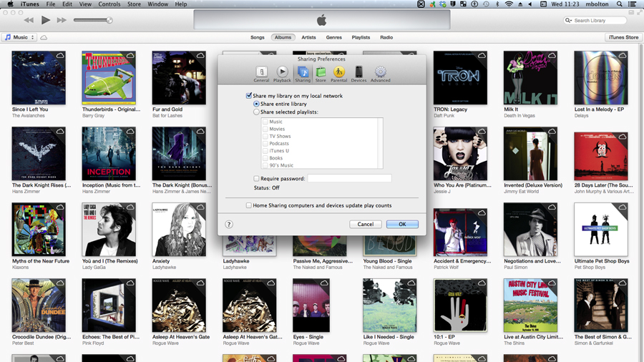Viewport: 644px width, 362px height.
Task: Open the Help menu
Action: click(x=181, y=4)
